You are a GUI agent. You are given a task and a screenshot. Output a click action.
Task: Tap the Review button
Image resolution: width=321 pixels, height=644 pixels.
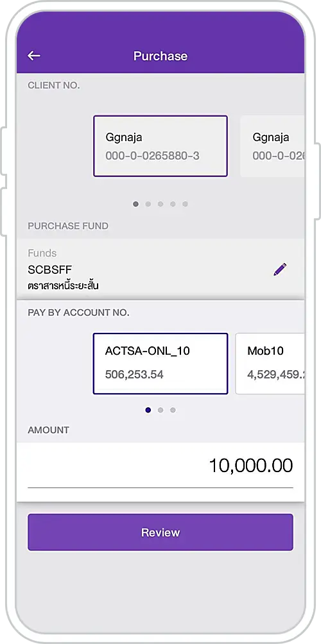(160, 532)
